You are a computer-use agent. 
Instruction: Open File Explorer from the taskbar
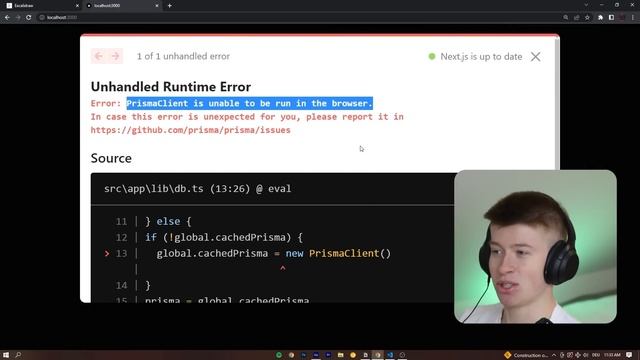[x=340, y=355]
